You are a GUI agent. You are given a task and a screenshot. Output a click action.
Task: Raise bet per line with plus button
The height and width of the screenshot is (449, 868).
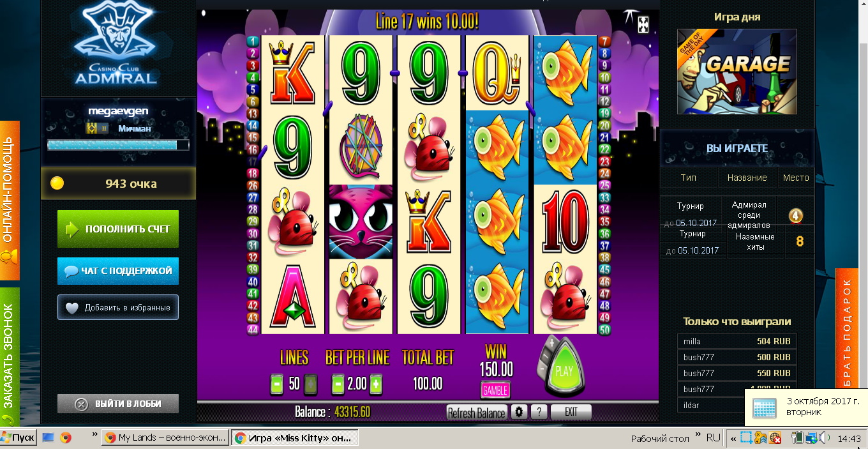tap(376, 384)
